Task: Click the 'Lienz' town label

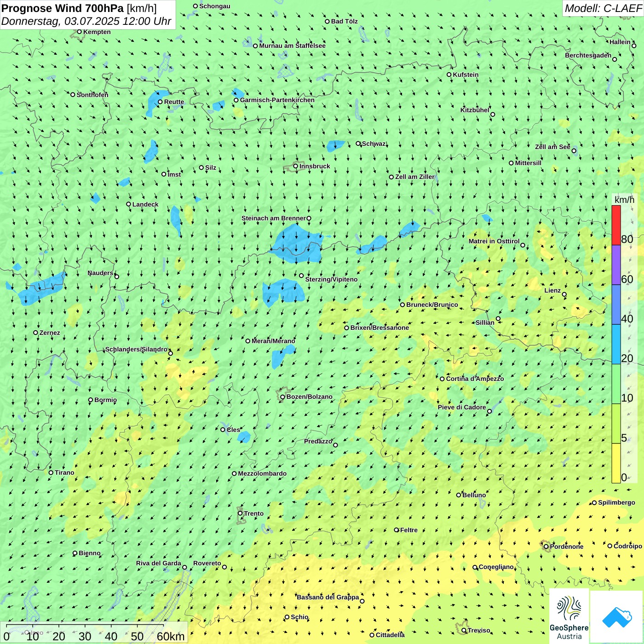Action: pyautogui.click(x=552, y=290)
